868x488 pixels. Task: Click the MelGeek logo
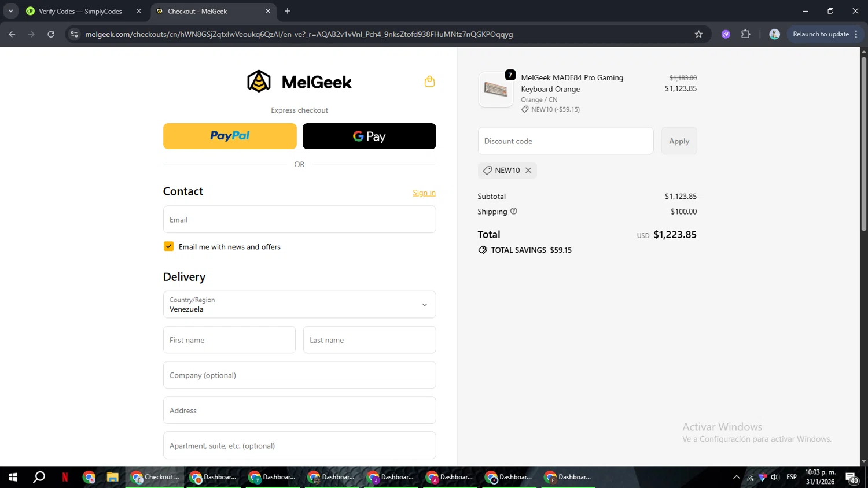coord(299,82)
